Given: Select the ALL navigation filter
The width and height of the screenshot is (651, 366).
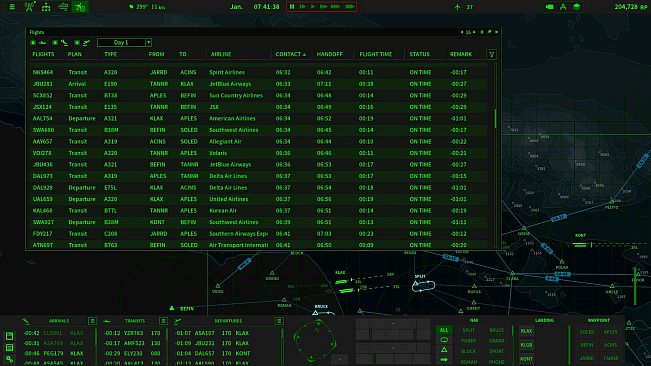Looking at the screenshot, I should [444, 330].
